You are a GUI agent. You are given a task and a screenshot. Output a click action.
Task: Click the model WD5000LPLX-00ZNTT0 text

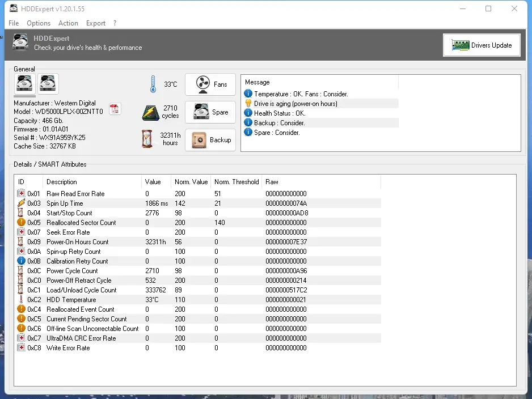tap(69, 112)
